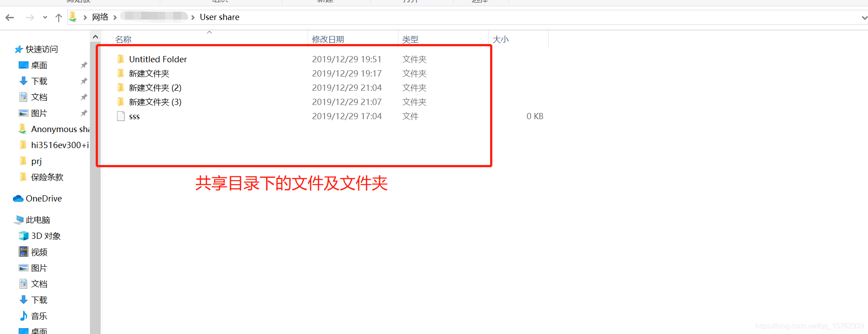Sort by 类型 column header

(410, 39)
